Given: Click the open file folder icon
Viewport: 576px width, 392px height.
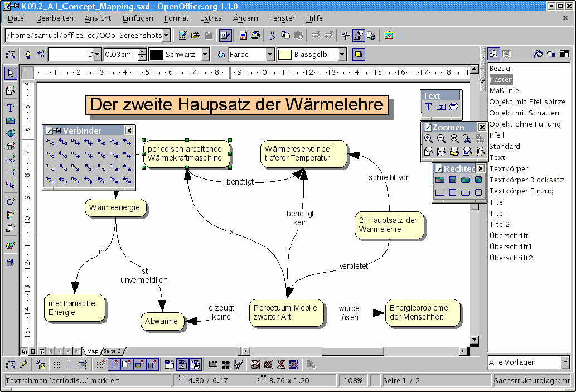Looking at the screenshot, I should click(x=195, y=35).
